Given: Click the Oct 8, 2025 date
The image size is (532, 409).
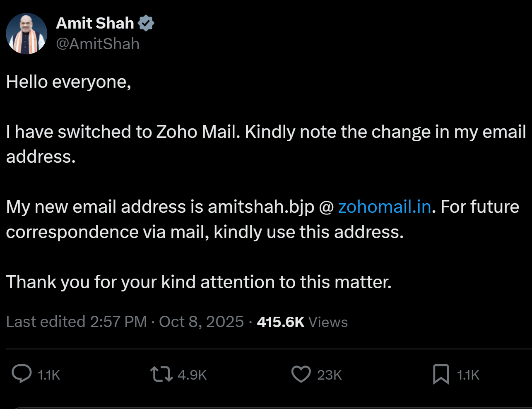Looking at the screenshot, I should pyautogui.click(x=201, y=322).
